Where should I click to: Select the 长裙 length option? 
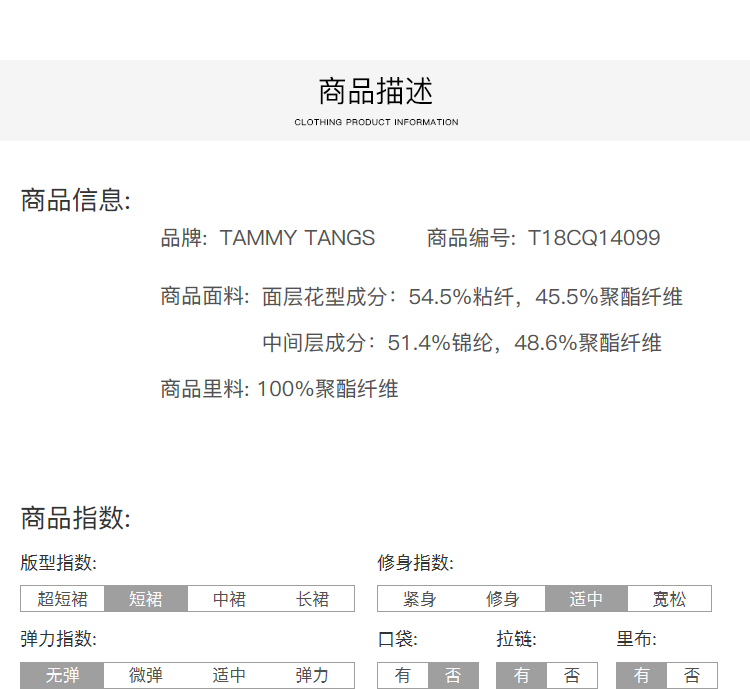pyautogui.click(x=312, y=599)
